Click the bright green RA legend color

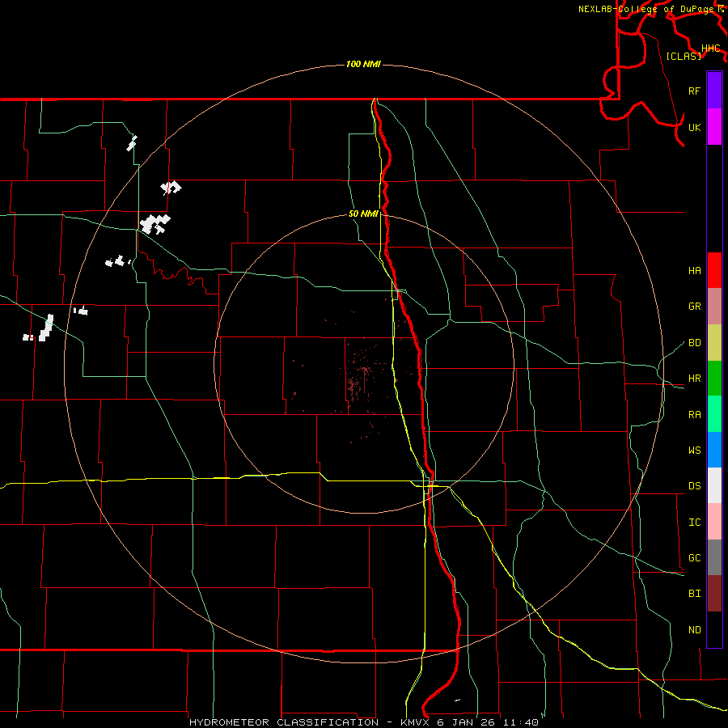coord(714,414)
